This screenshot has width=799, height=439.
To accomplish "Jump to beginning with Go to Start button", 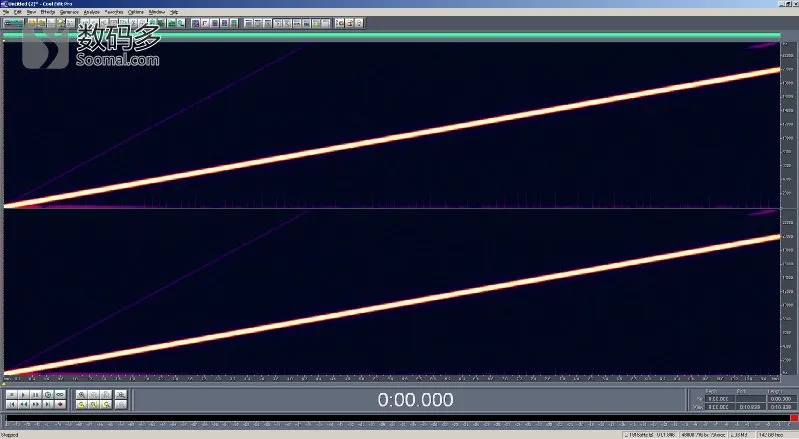I will (x=11, y=404).
